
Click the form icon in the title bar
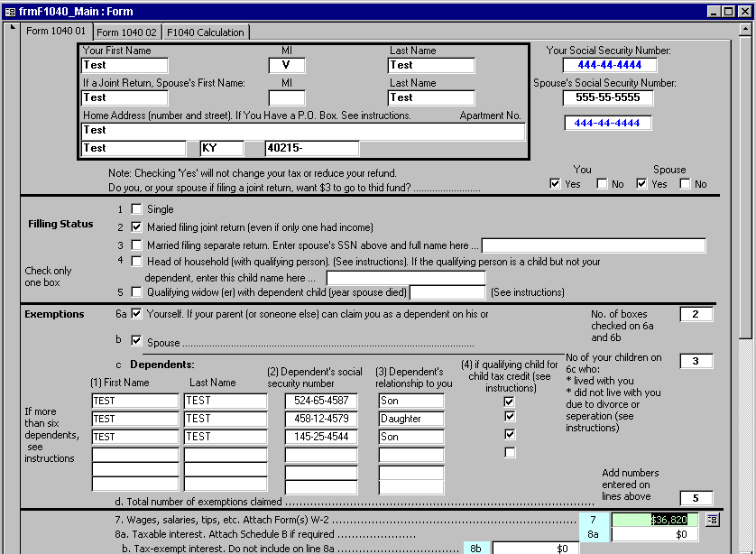click(10, 12)
